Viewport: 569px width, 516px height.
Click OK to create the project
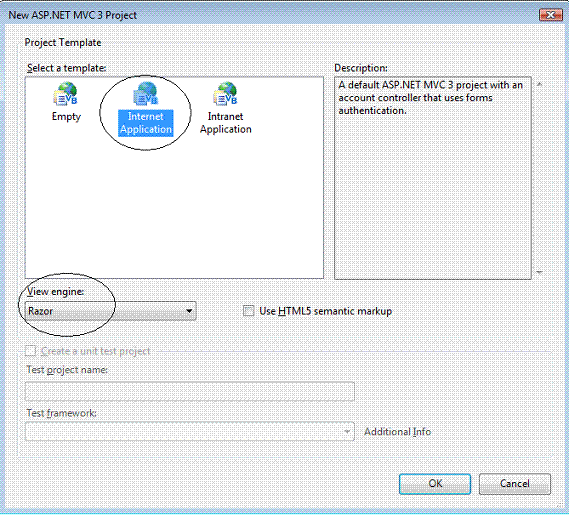point(435,484)
